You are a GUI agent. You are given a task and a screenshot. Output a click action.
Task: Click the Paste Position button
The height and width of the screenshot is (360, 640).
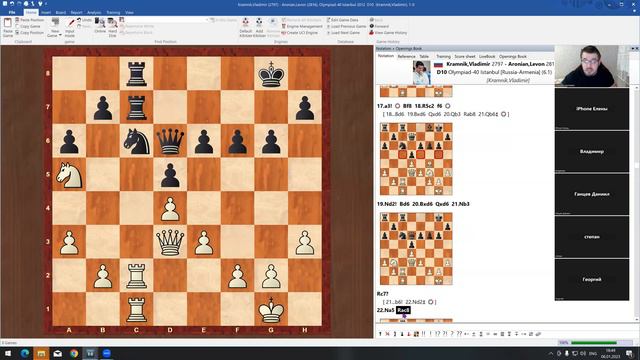point(29,20)
